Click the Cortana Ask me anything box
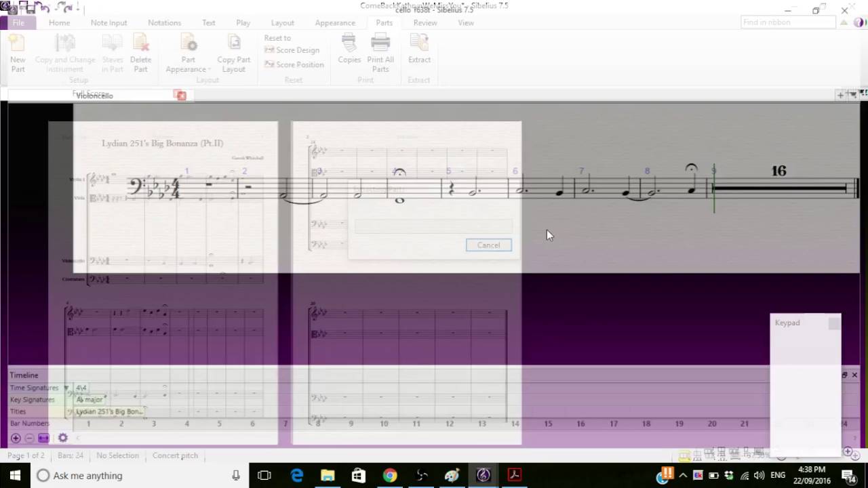Screen dimensions: 868x488 (140, 475)
